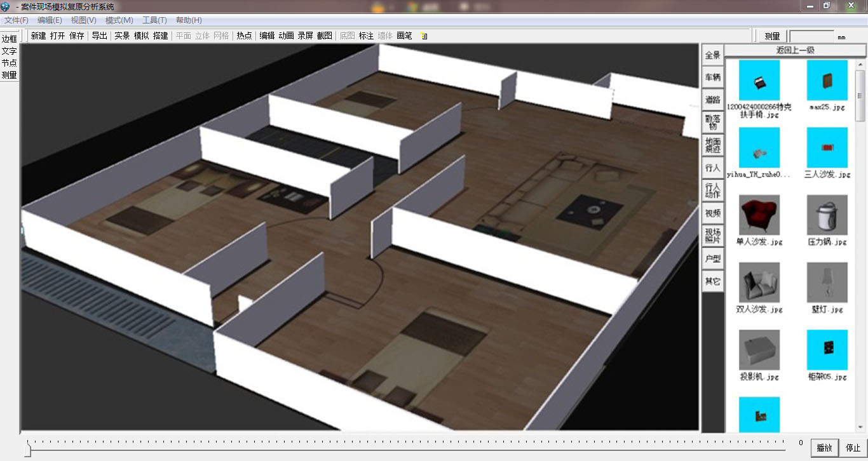Select the max25.jpg model icon
The image size is (868, 461).
(x=827, y=80)
